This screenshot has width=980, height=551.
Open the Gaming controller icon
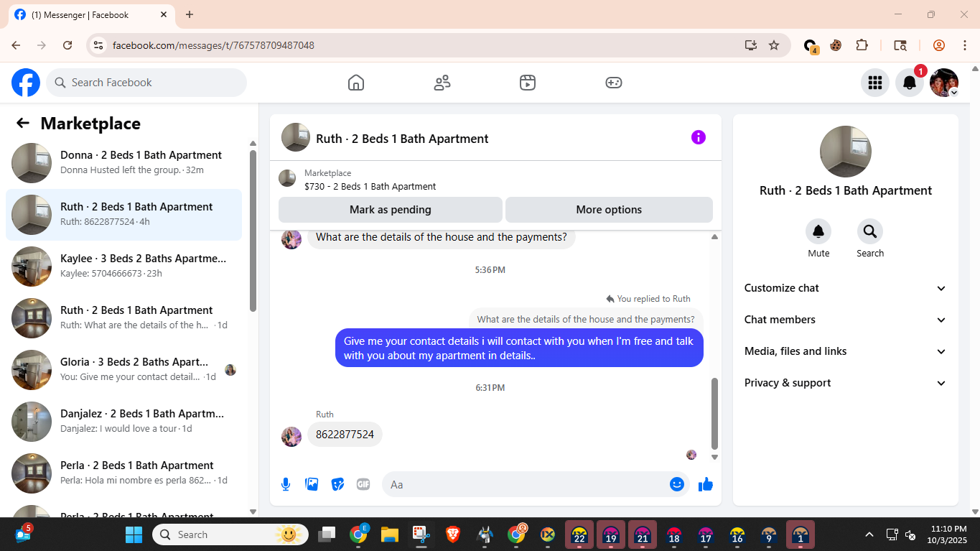pyautogui.click(x=614, y=83)
